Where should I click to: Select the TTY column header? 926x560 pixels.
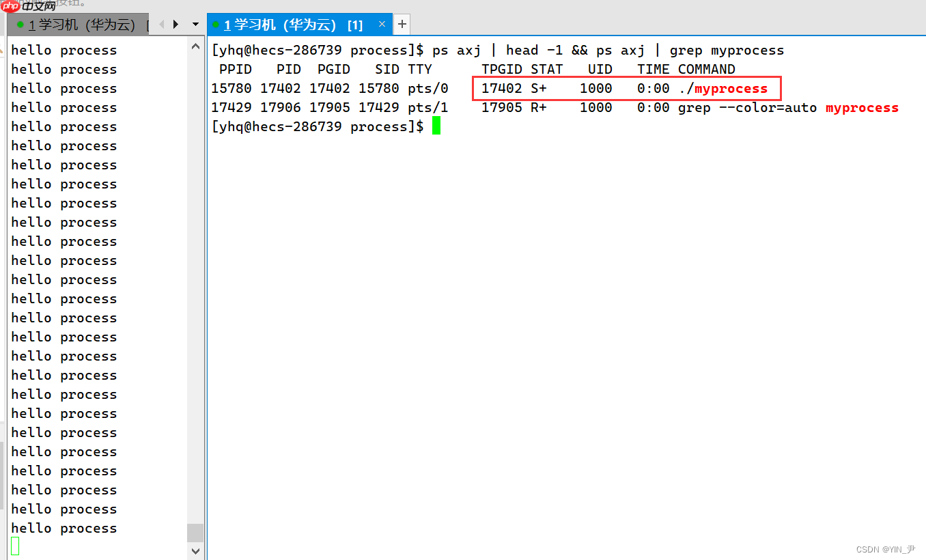coord(420,69)
